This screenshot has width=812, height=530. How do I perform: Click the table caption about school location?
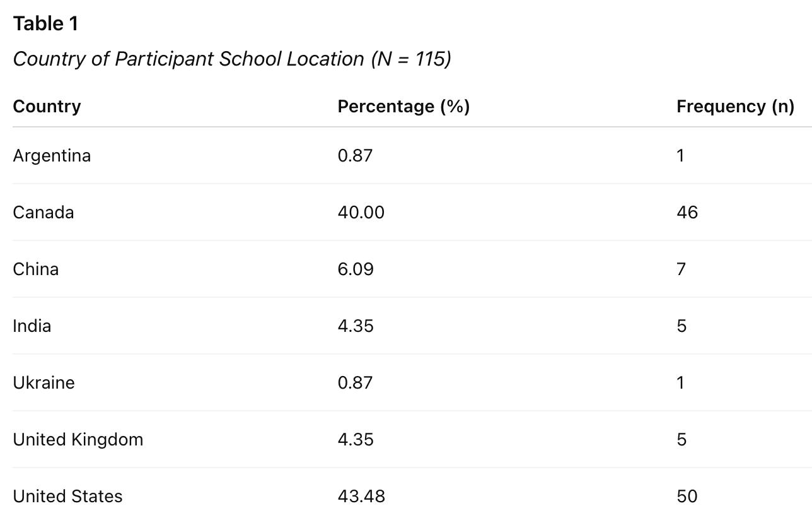(232, 59)
